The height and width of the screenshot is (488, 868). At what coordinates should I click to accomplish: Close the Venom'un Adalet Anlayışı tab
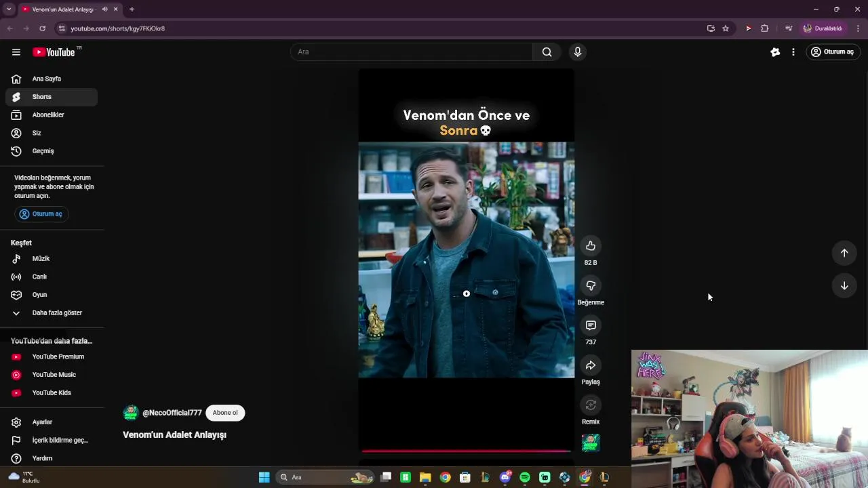click(115, 9)
